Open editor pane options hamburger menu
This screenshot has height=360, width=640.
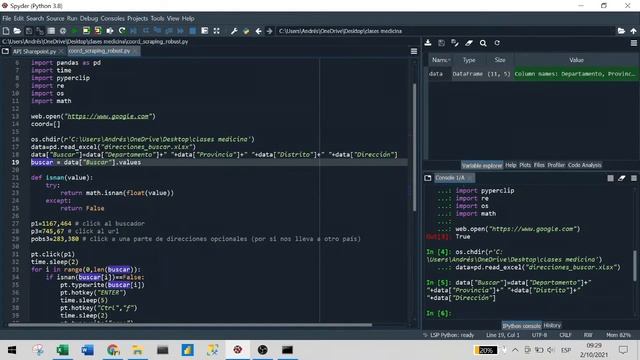(x=414, y=51)
